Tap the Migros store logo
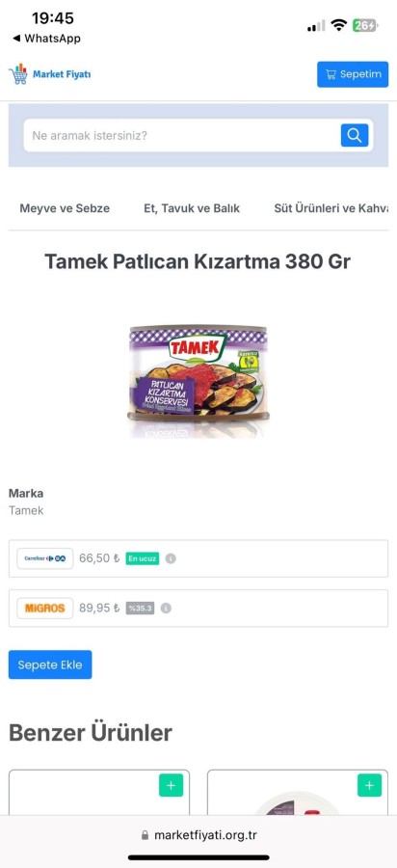This screenshot has height=868, width=397. (44, 609)
